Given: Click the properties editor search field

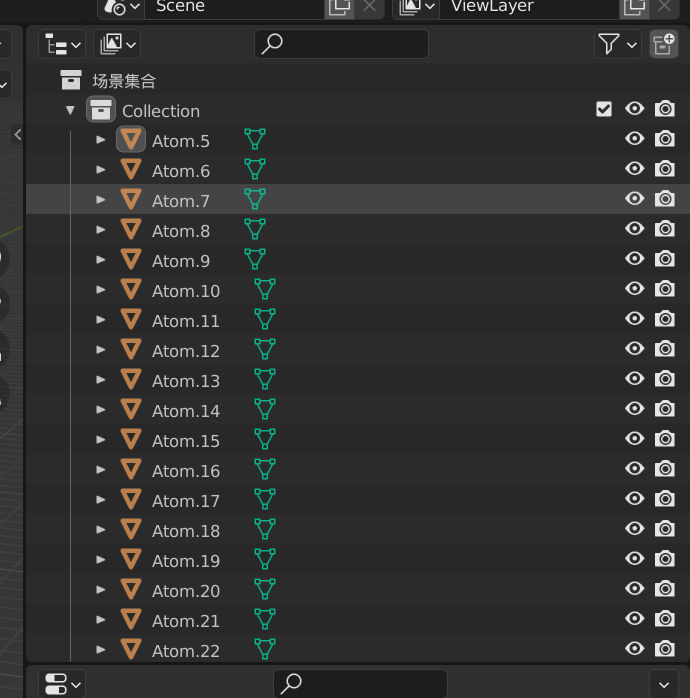Looking at the screenshot, I should (x=360, y=684).
